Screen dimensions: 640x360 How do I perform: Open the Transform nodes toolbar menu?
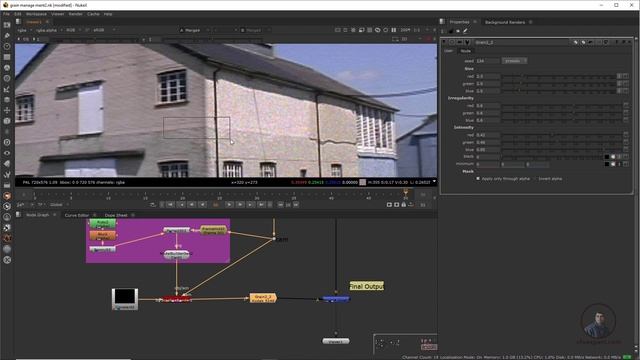7,110
